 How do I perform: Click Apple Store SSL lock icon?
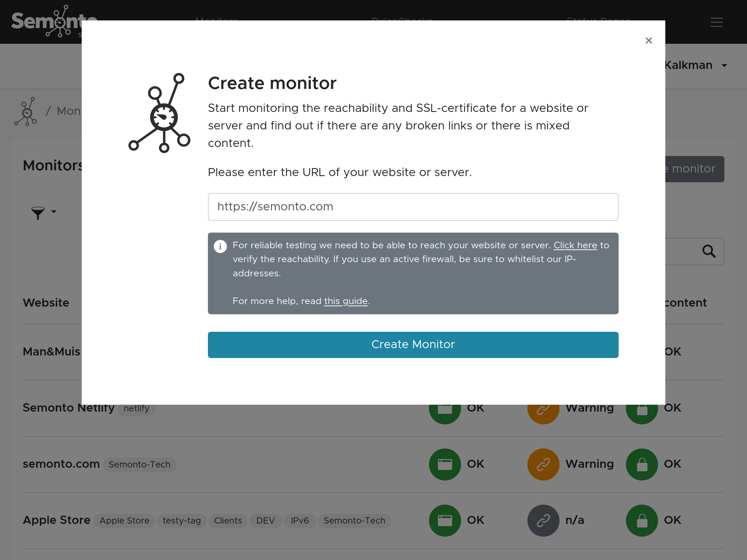click(642, 520)
